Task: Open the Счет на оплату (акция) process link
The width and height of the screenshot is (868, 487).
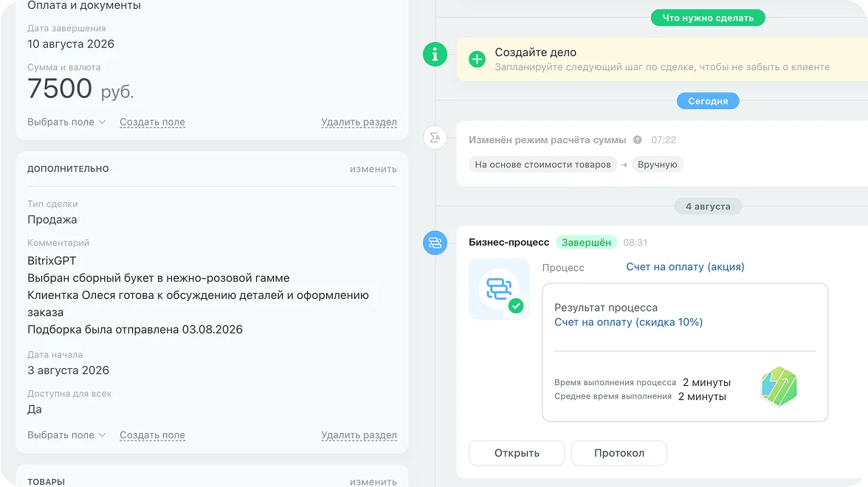Action: [x=685, y=267]
